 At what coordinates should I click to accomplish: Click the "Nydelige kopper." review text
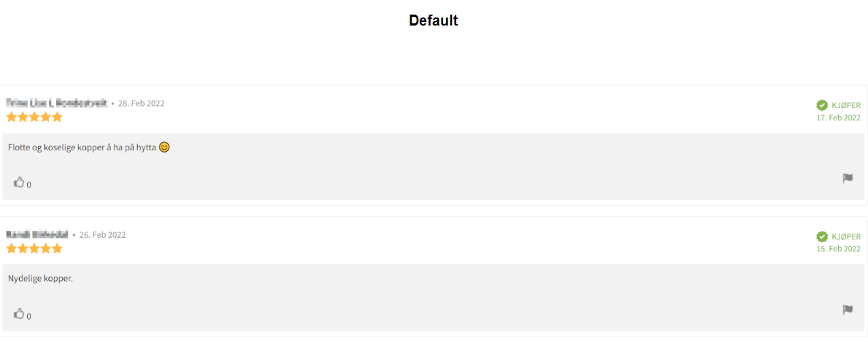41,279
